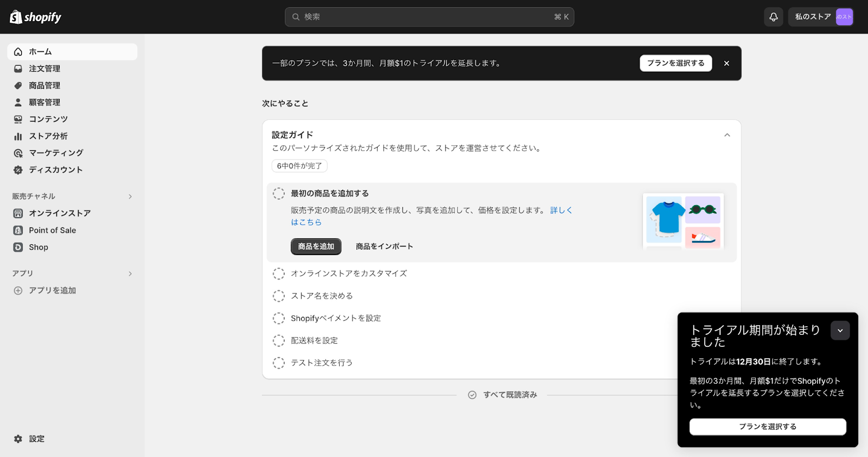The width and height of the screenshot is (868, 457).
Task: Expand the アプリ section chevron
Action: (x=130, y=274)
